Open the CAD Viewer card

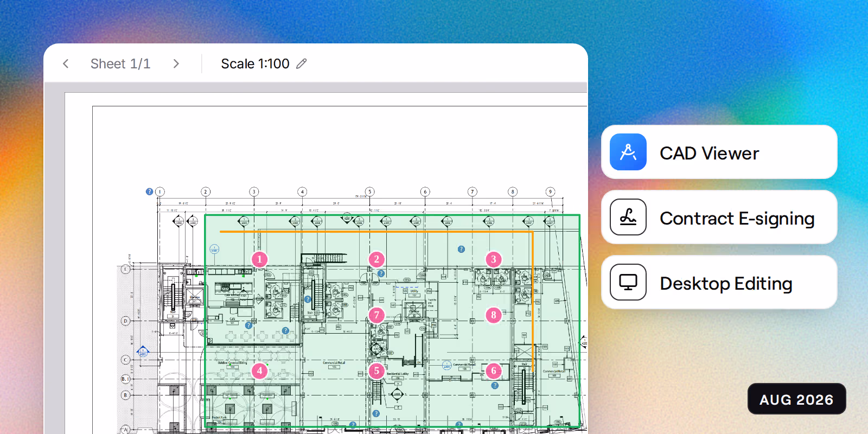(719, 152)
